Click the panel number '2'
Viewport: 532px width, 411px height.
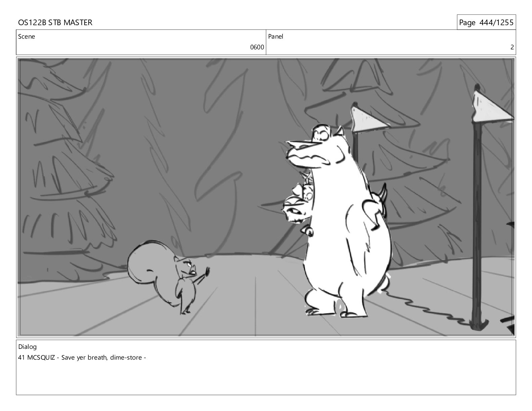(x=512, y=47)
